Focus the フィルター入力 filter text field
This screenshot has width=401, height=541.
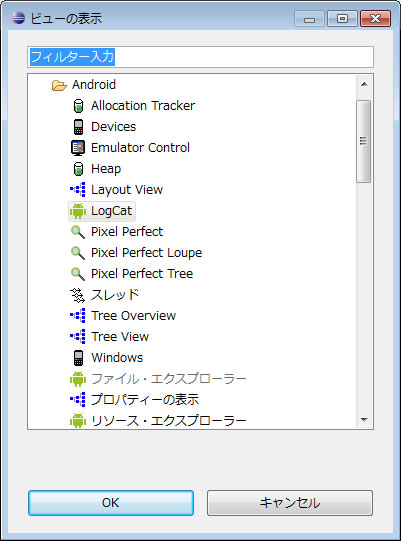tap(200, 57)
